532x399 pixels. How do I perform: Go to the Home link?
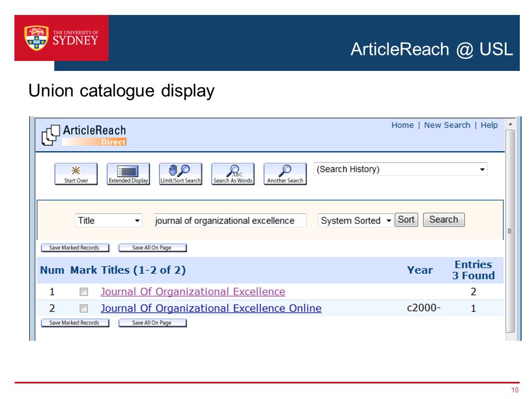tap(402, 125)
